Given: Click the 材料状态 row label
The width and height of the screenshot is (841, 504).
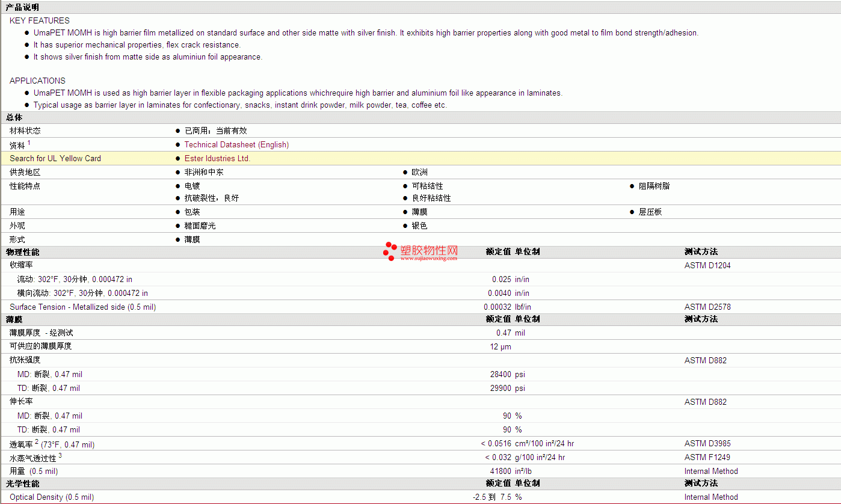Looking at the screenshot, I should coord(25,131).
